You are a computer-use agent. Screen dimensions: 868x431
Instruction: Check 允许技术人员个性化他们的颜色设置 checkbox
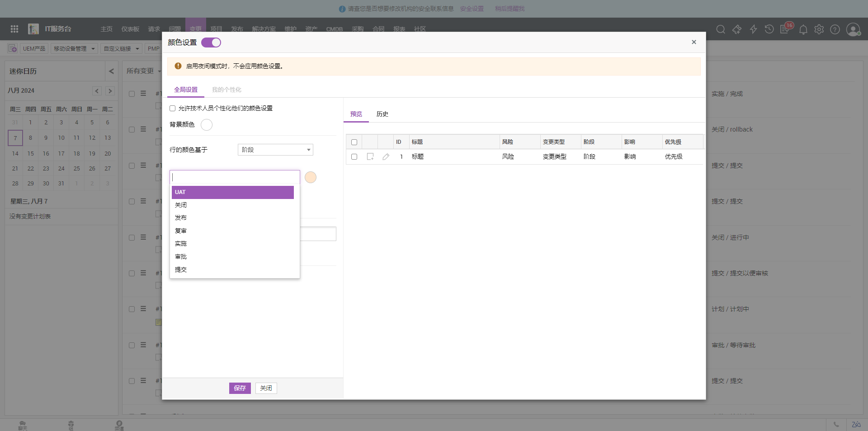click(x=172, y=109)
